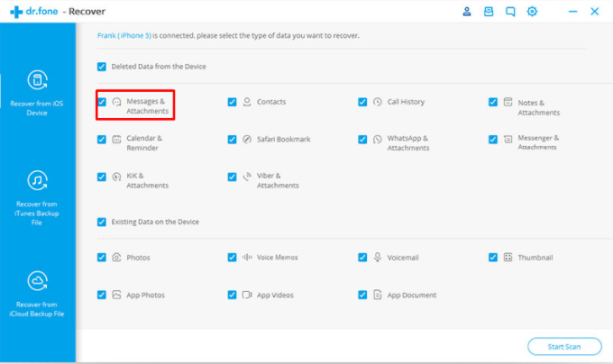Minimize the dr.fone window

click(572, 12)
